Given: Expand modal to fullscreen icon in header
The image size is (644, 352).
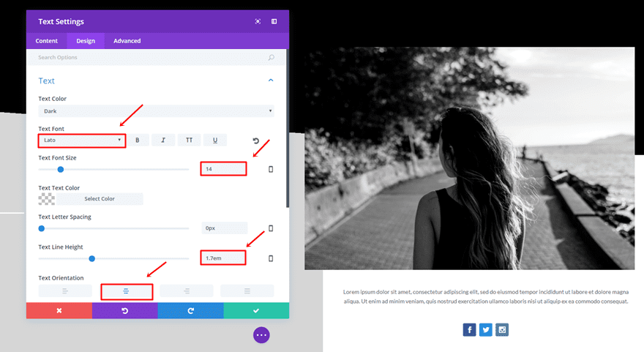Looking at the screenshot, I should coord(258,21).
